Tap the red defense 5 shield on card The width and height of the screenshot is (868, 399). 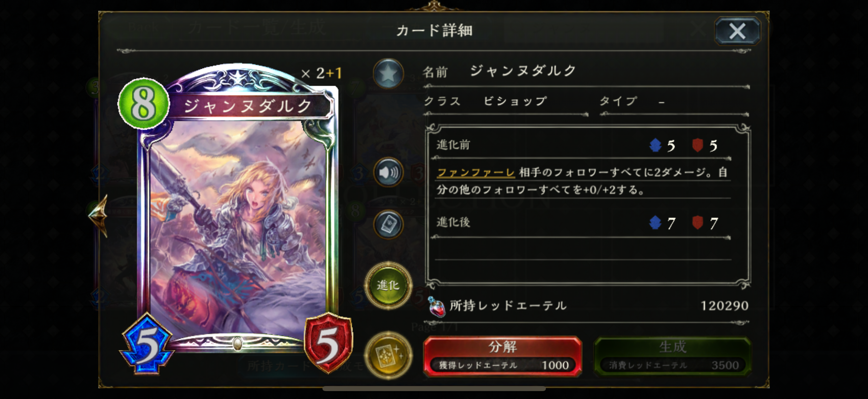coord(328,343)
